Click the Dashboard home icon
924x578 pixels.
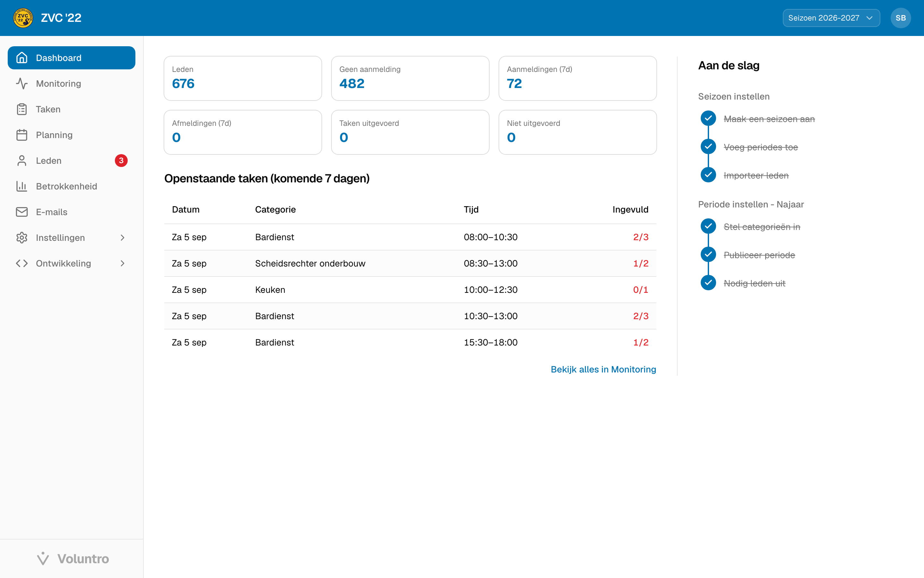(22, 58)
